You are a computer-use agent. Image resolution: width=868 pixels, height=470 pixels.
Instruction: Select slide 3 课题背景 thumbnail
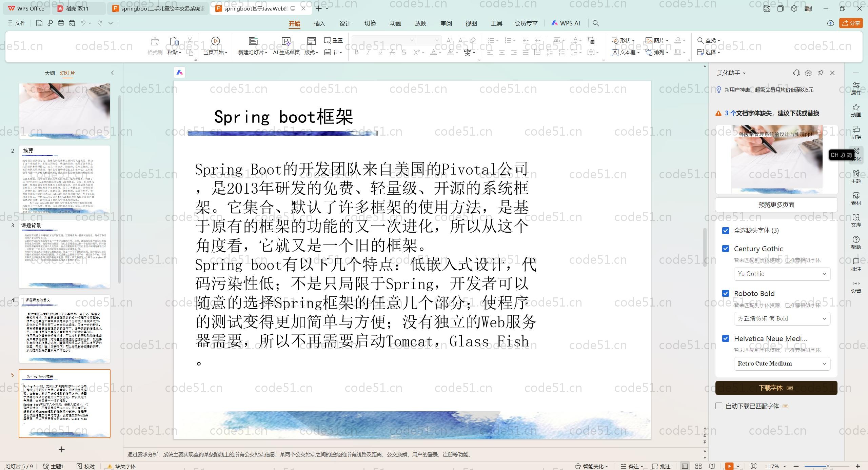coord(64,254)
